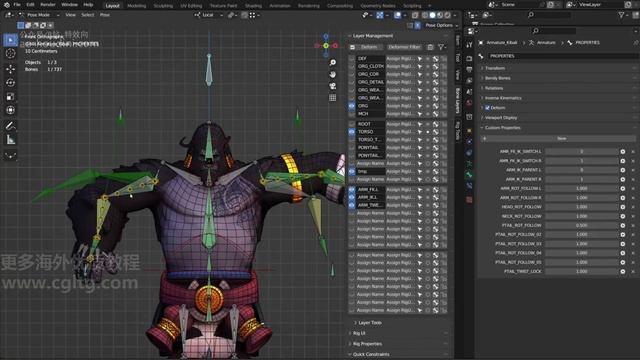The height and width of the screenshot is (360, 640).
Task: Click the pan view hand icon
Action: point(333,74)
